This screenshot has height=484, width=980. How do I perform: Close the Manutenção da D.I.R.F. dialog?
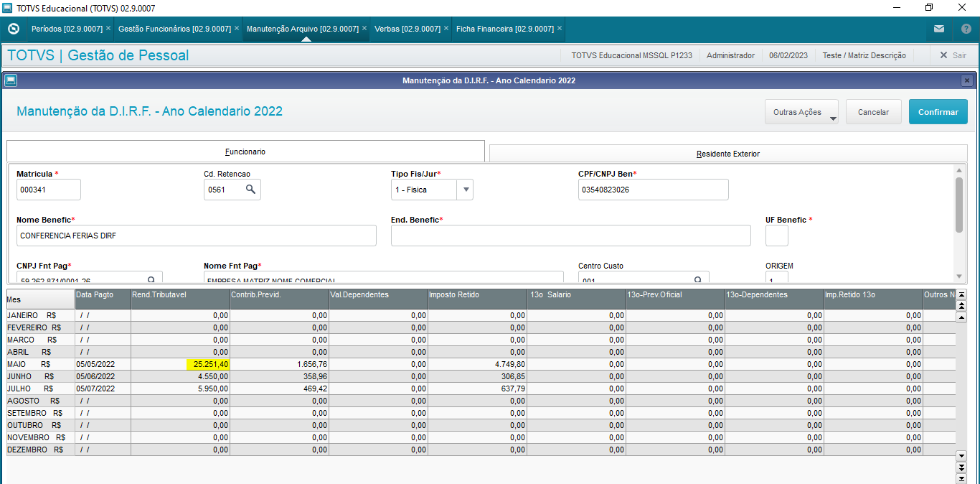(967, 80)
